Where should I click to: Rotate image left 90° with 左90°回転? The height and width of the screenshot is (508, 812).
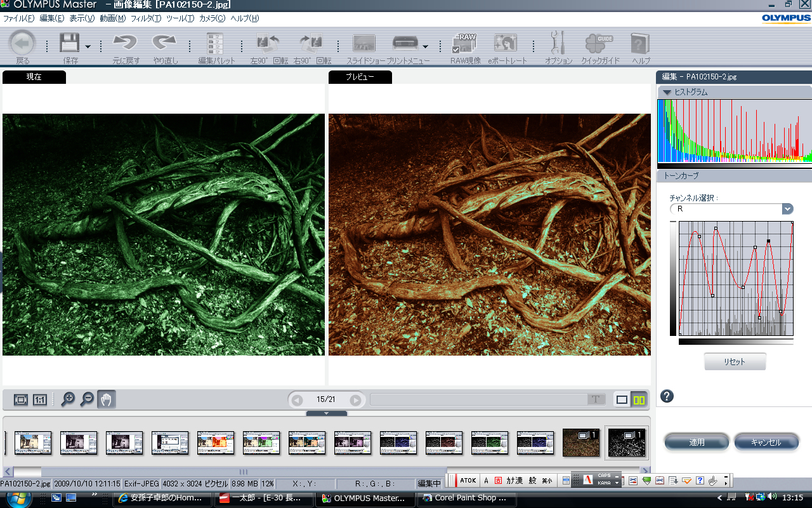[268, 43]
